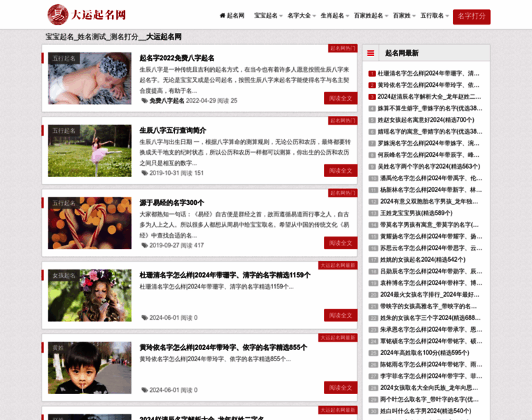Open sidebar item 2024年高姓取名100分
Viewport: 532px width, 420px height.
(x=424, y=353)
